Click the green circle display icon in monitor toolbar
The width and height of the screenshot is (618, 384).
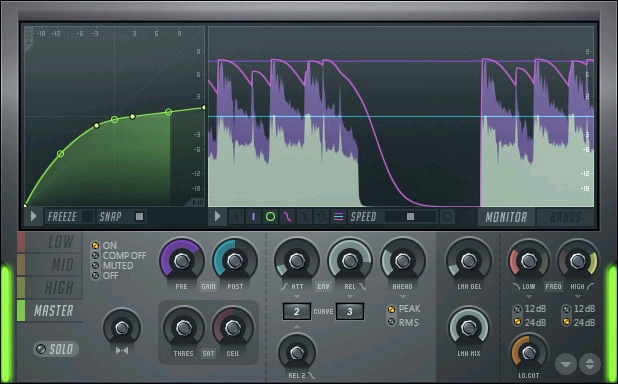click(270, 216)
